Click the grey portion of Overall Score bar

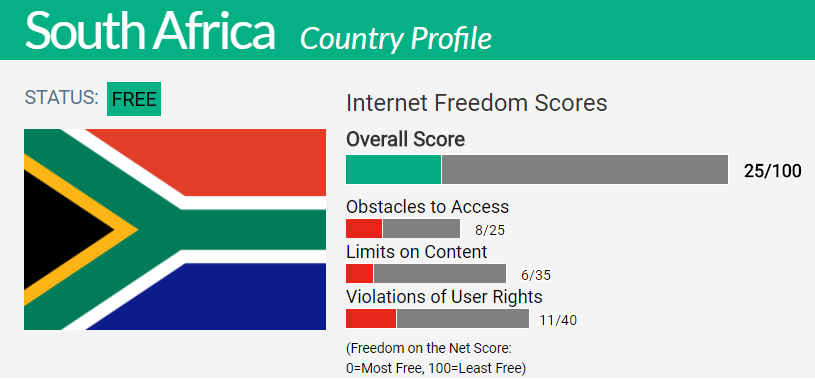(585, 169)
